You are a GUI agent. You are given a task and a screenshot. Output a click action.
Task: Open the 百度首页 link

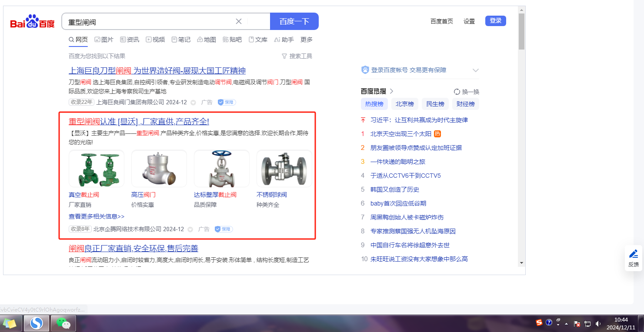[x=442, y=21]
